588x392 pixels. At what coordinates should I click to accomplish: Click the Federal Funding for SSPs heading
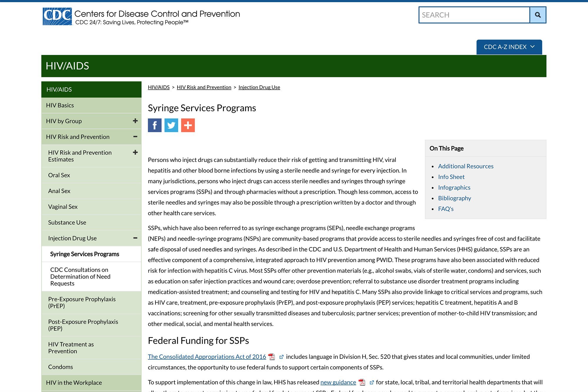click(198, 341)
